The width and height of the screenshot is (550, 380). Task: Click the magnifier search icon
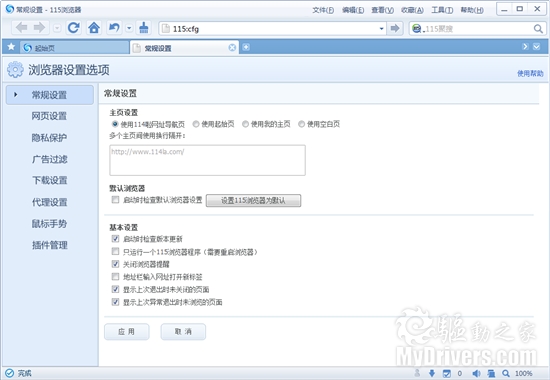tap(538, 29)
